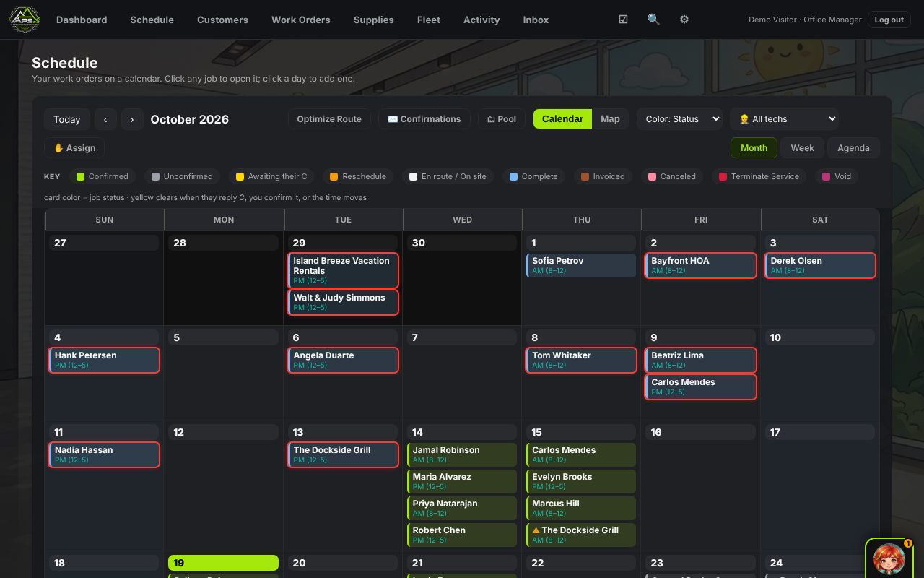Open the Island Breeze Vacation Rentals job
924x578 pixels.
(x=343, y=271)
